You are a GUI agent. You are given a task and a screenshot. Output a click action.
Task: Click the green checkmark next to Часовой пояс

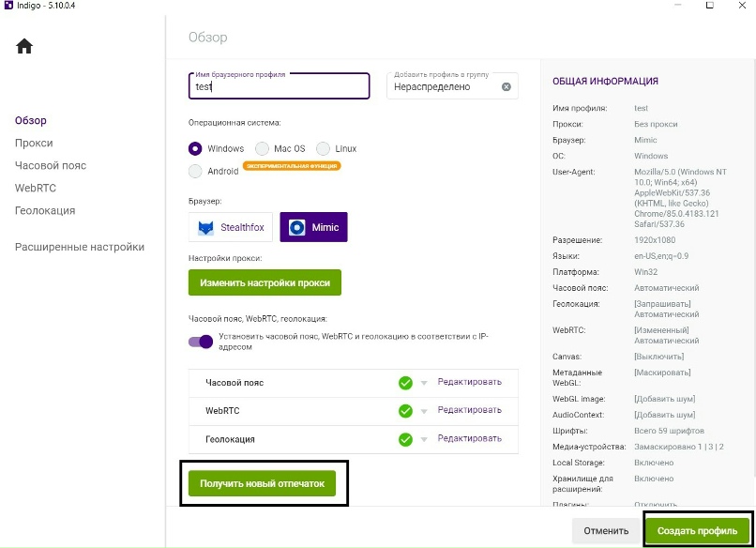[405, 383]
